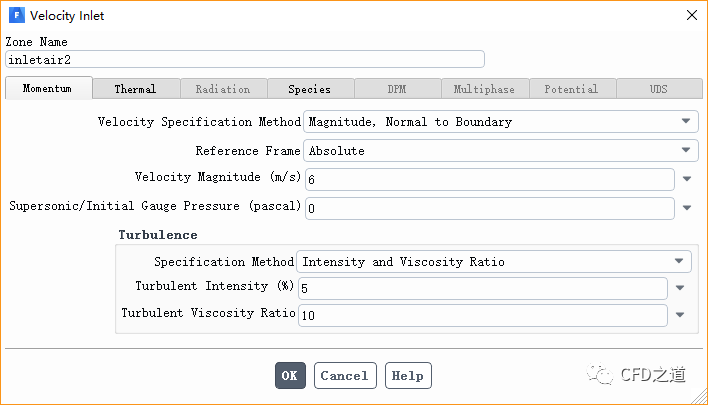Select the Momentum tab
This screenshot has width=708, height=405.
48,88
